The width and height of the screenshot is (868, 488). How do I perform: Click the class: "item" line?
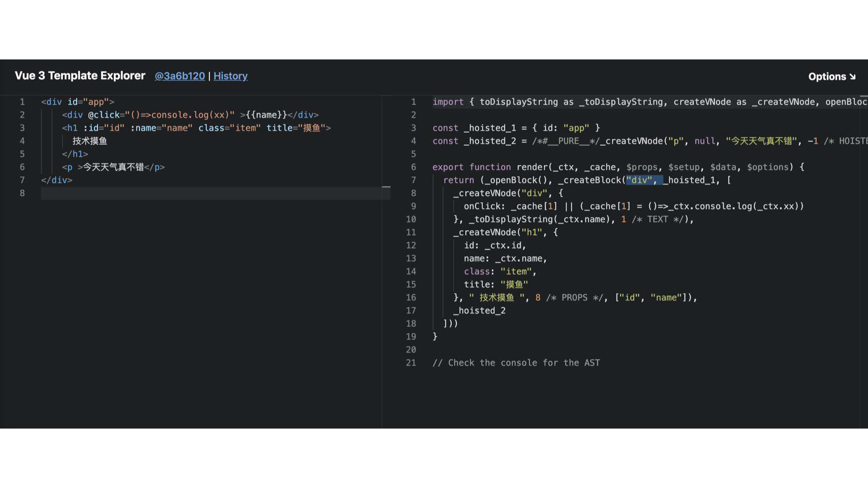tap(500, 272)
